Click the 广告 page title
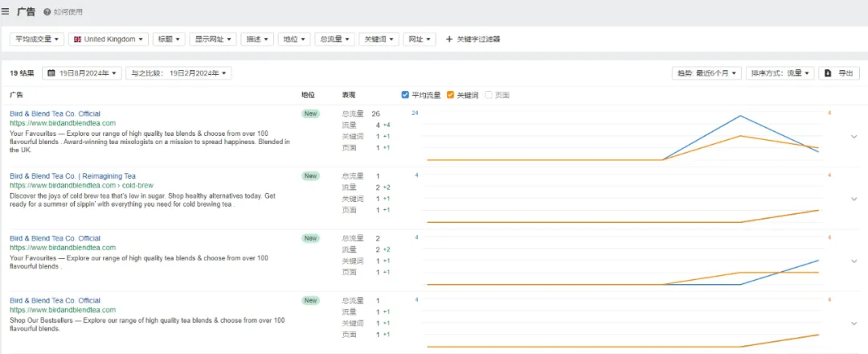Viewport: 868px width, 354px height. pos(26,11)
